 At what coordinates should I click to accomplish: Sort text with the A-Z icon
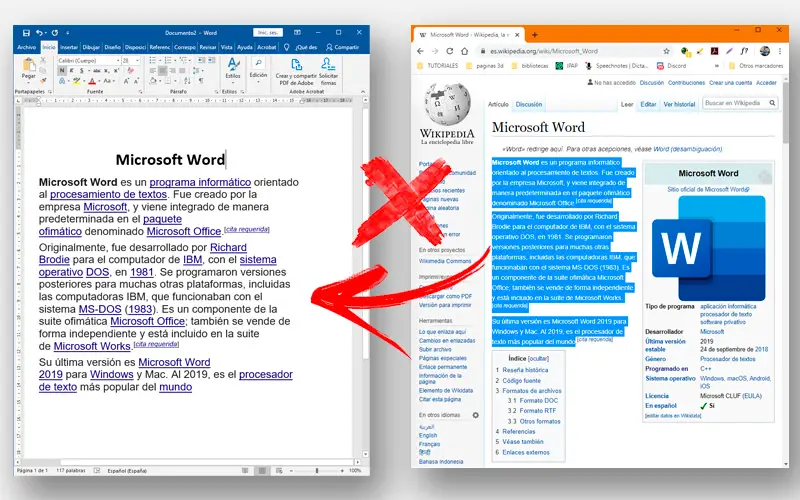[x=187, y=81]
